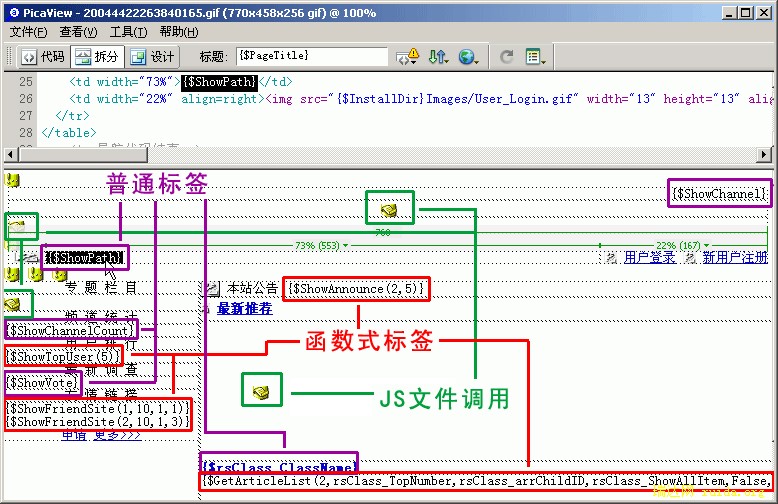The image size is (778, 504).
Task: Switch to Code view (代码) button
Action: [x=42, y=57]
